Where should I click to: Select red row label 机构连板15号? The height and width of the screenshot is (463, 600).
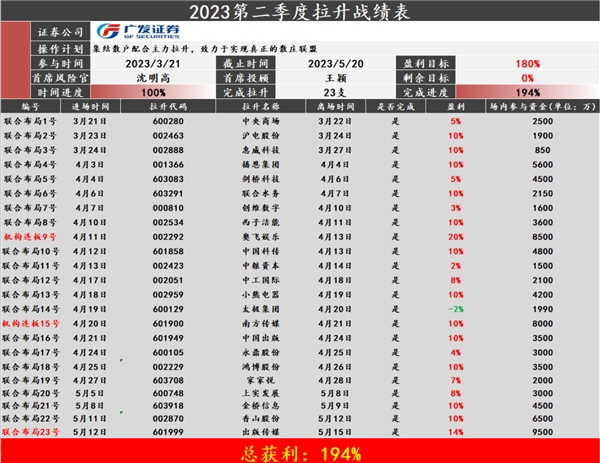pyautogui.click(x=31, y=324)
